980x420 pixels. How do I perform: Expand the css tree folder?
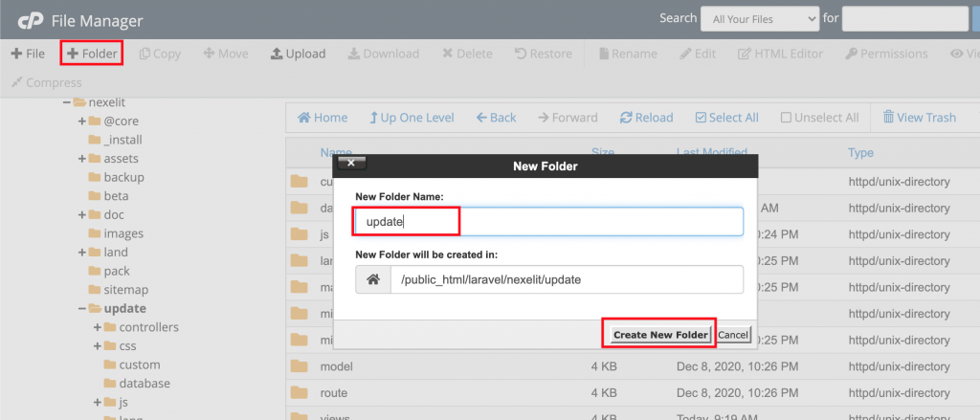97,345
